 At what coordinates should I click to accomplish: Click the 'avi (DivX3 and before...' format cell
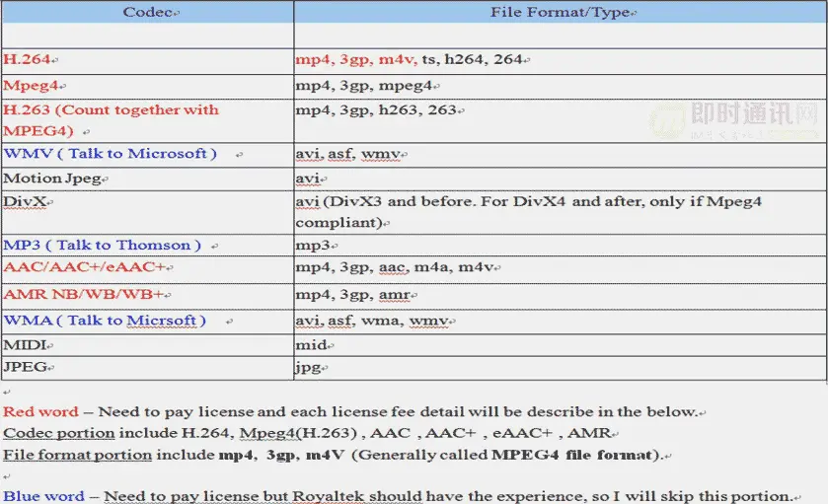click(x=561, y=212)
